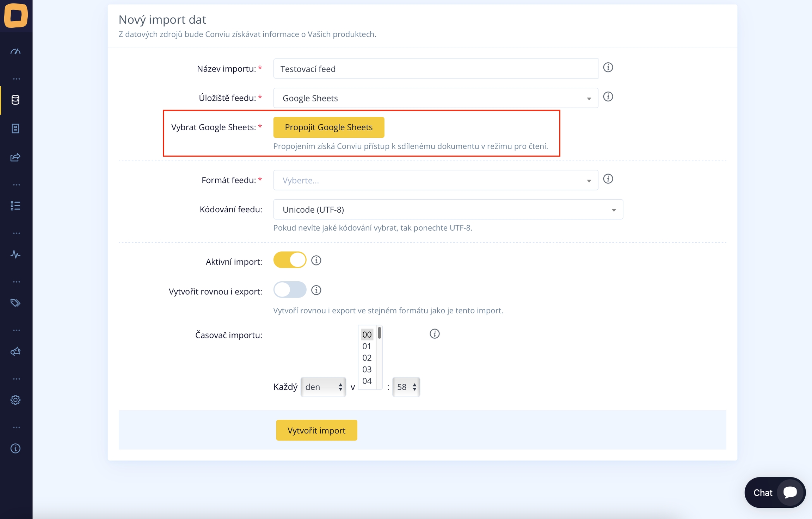Open the dashboard speedometer sidebar icon
Viewport: 812px width, 519px height.
point(16,52)
